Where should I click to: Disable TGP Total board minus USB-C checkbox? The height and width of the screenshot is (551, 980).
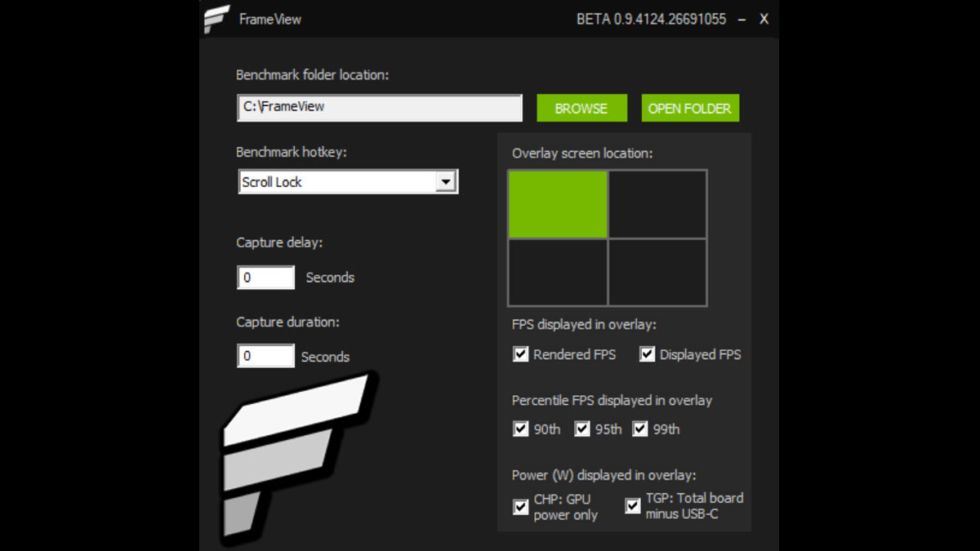633,507
